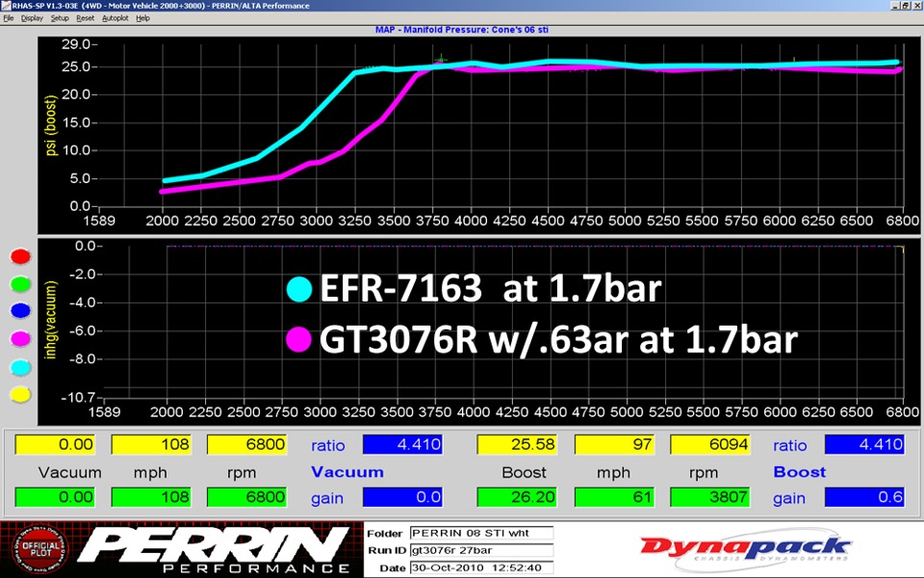Click the green Vacuum value 0.00
924x578 pixels.
click(x=54, y=497)
